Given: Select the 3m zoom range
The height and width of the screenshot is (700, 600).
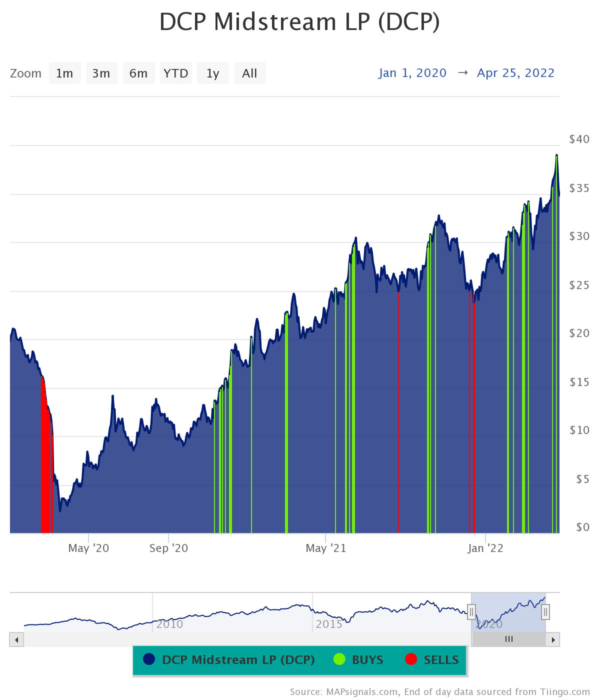Looking at the screenshot, I should [101, 73].
